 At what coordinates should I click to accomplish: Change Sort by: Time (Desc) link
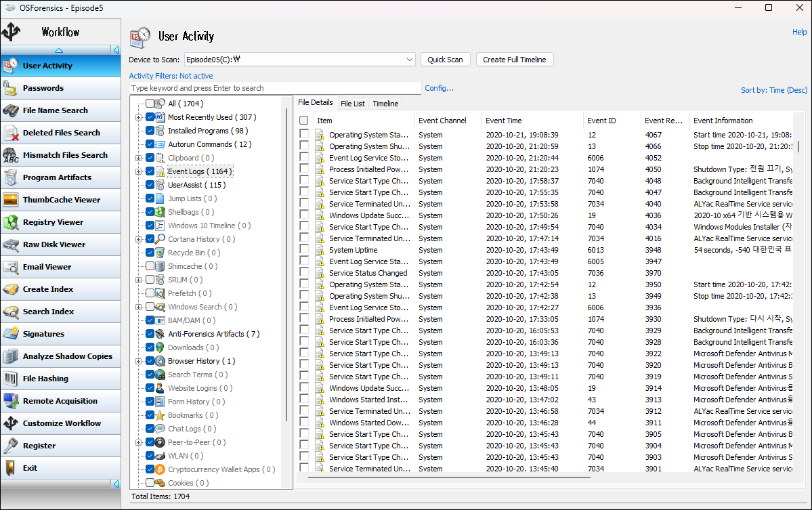coord(773,90)
